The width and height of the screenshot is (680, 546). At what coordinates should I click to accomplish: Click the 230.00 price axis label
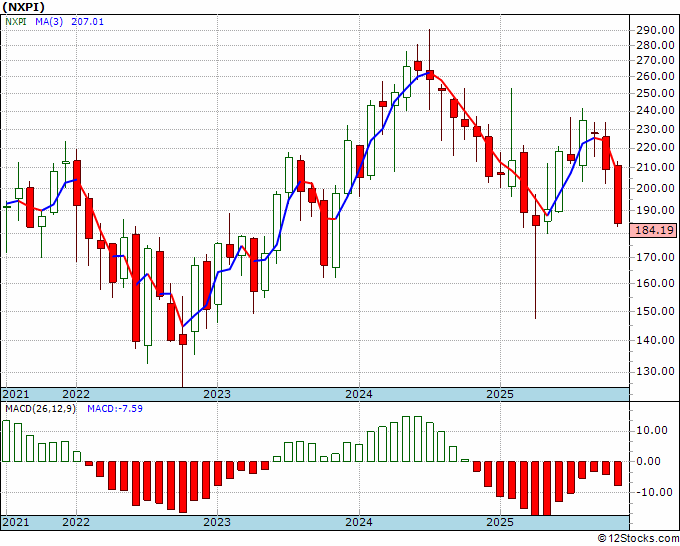pyautogui.click(x=655, y=129)
